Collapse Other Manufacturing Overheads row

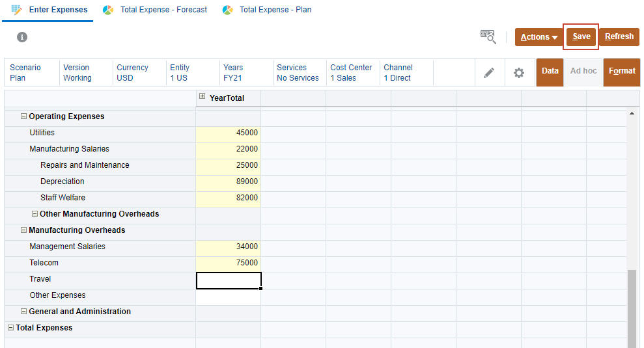(x=35, y=214)
